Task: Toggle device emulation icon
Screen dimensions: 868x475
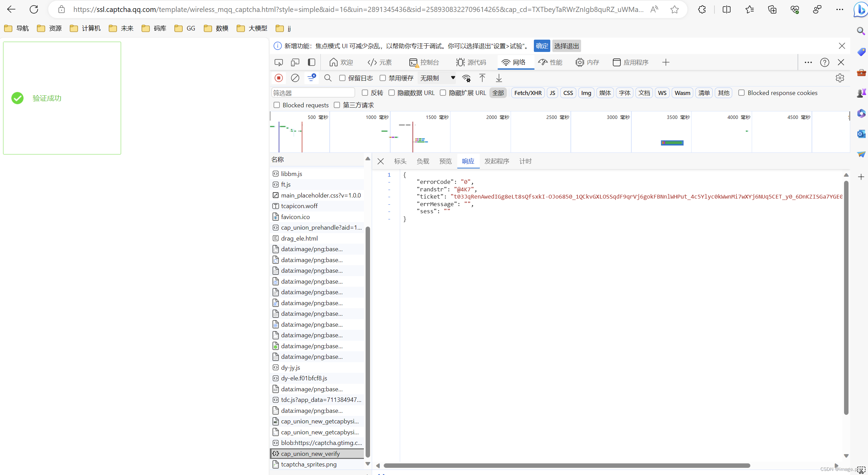Action: [295, 63]
